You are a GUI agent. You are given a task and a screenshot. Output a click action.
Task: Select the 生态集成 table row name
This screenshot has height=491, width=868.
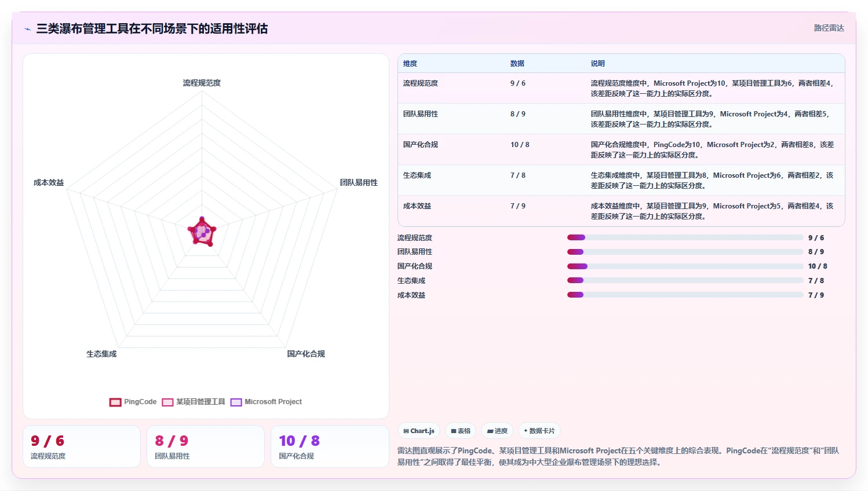click(417, 175)
